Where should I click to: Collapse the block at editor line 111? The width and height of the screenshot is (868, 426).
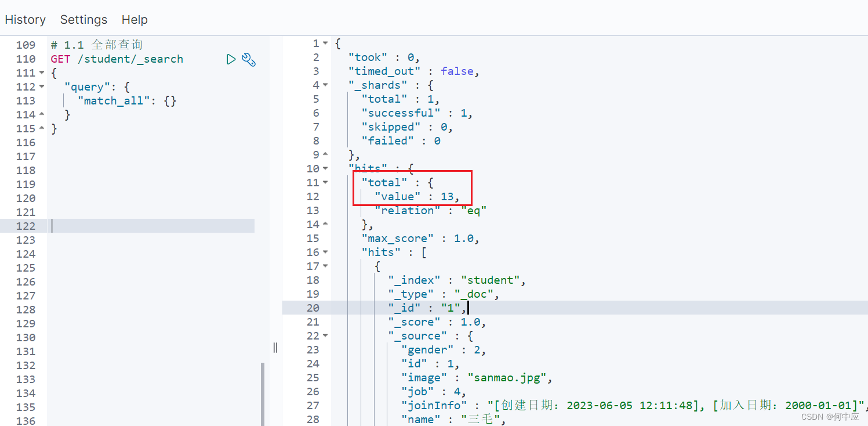[41, 73]
